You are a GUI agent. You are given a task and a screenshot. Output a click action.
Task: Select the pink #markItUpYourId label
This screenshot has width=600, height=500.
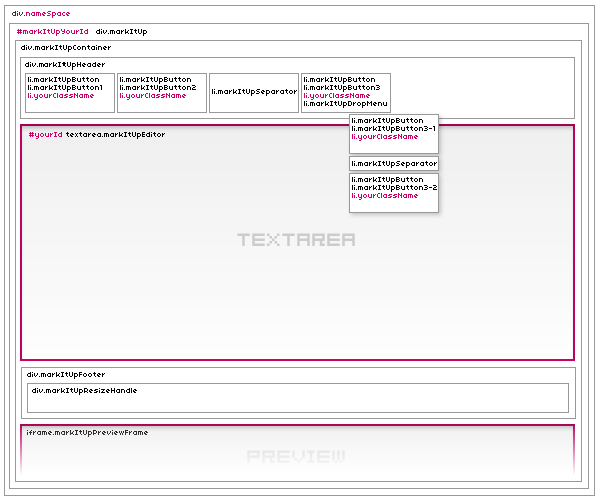52,32
